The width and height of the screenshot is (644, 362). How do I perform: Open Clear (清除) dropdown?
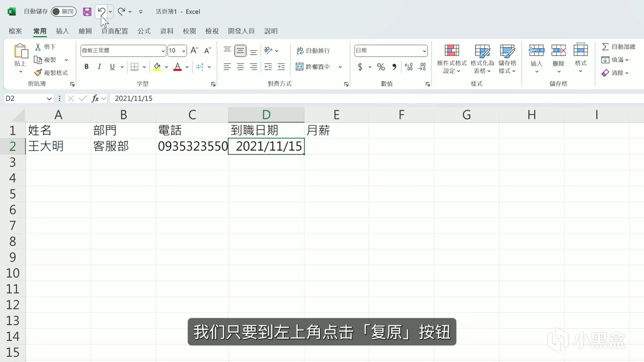(x=615, y=73)
